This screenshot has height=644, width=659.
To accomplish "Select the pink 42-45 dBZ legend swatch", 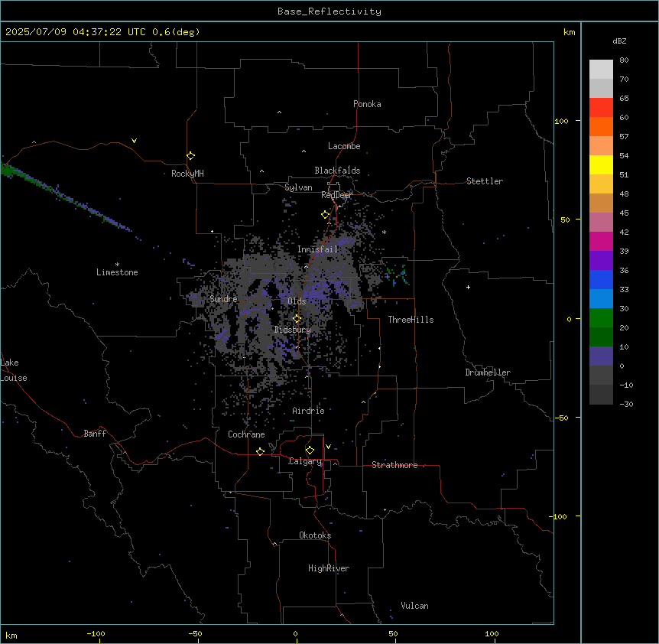I will [x=601, y=223].
